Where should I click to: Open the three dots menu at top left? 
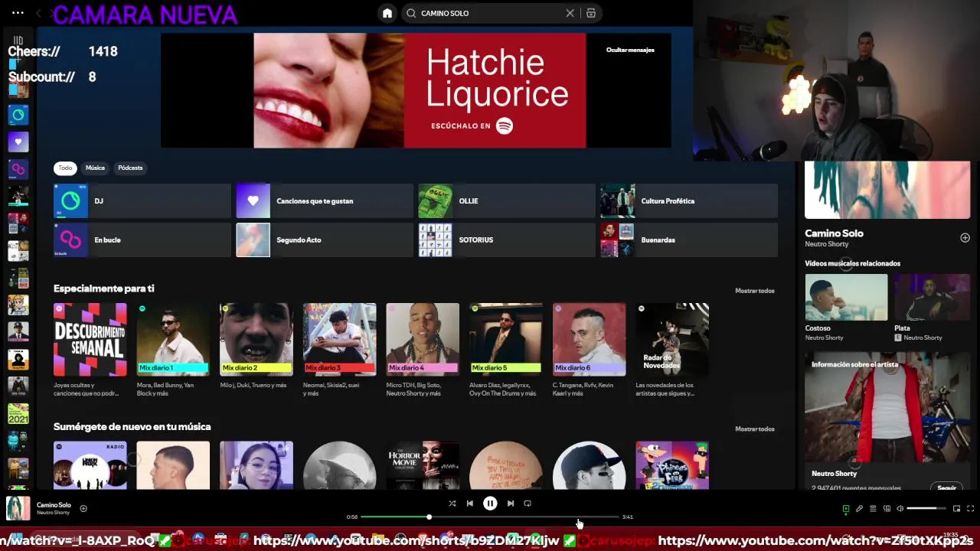(x=18, y=13)
